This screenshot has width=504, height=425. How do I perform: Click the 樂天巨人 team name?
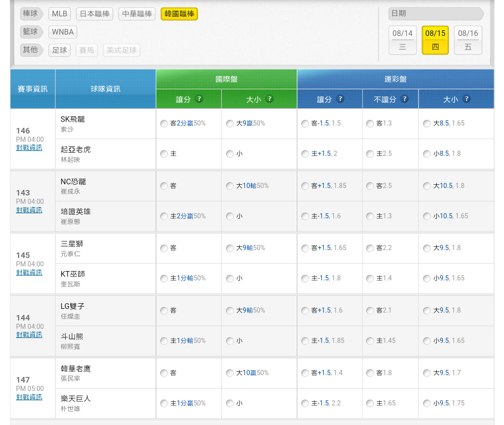click(76, 399)
